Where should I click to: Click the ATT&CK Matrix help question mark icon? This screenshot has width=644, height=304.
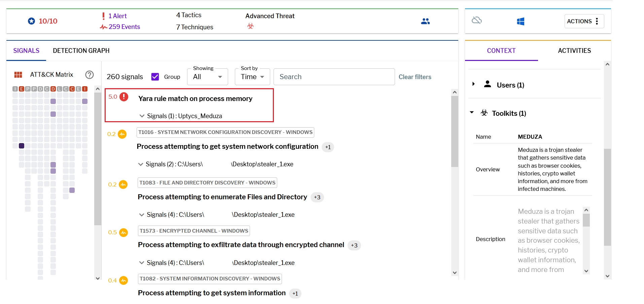click(x=89, y=75)
